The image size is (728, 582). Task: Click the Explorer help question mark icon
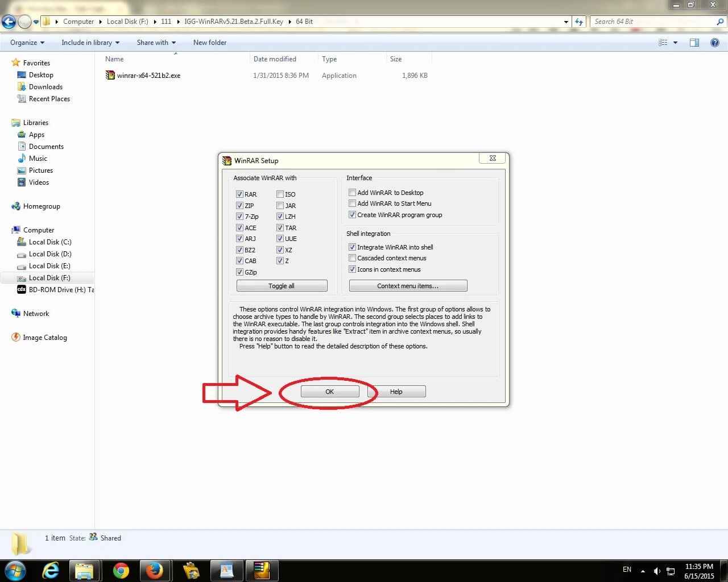coord(714,43)
